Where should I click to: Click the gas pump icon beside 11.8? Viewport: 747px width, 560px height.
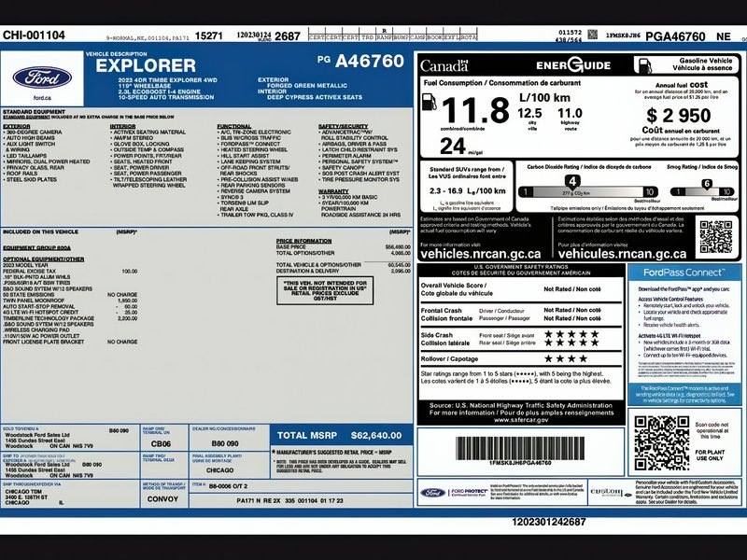point(430,102)
